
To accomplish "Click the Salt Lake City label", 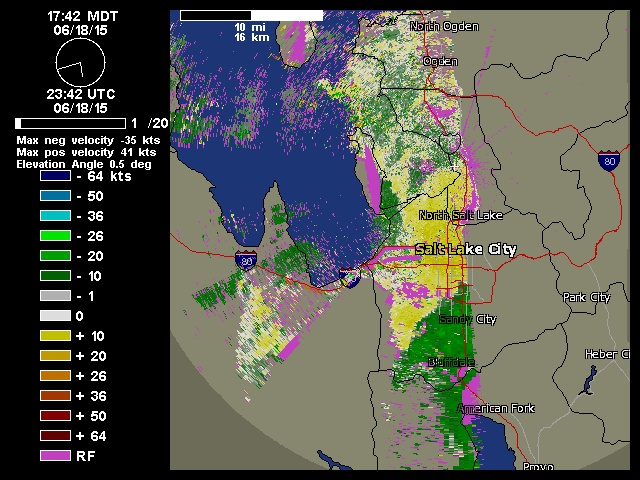I will point(466,249).
